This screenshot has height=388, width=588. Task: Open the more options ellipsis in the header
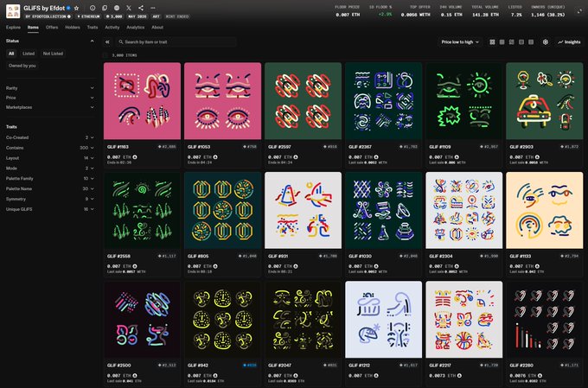(153, 8)
